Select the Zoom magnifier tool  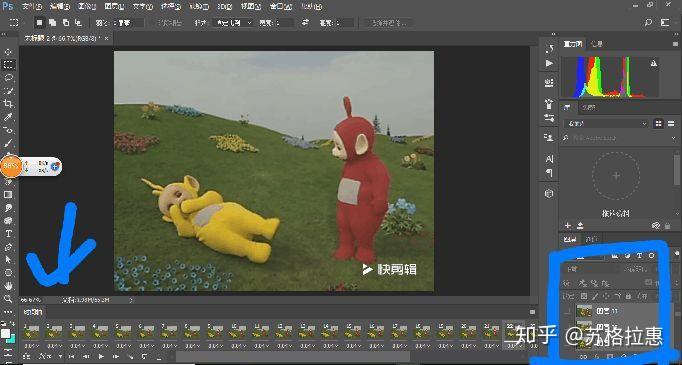point(8,299)
